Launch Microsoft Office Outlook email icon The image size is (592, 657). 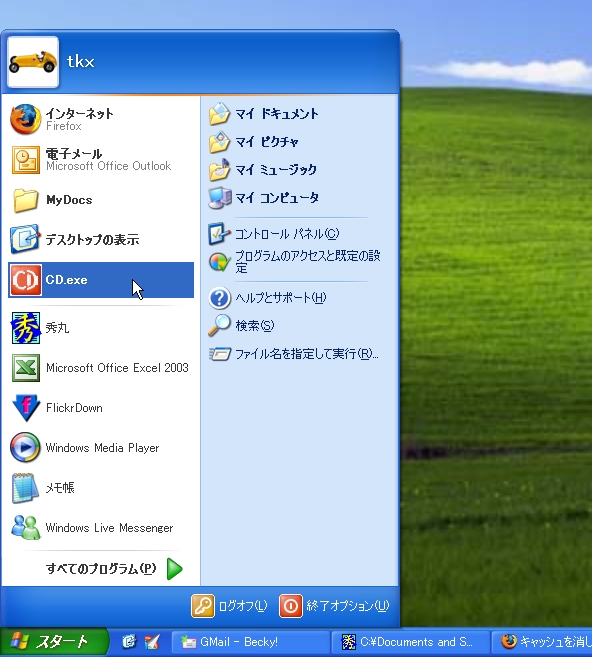tap(26, 160)
